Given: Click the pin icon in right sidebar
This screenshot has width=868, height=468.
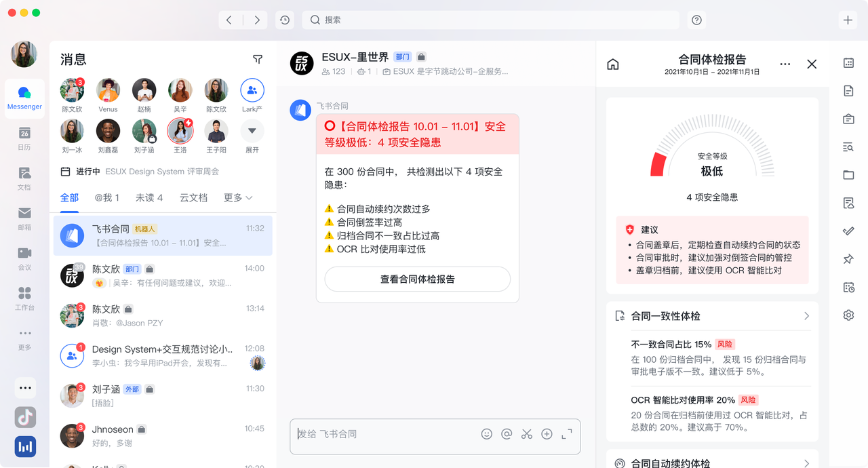Looking at the screenshot, I should pyautogui.click(x=848, y=259).
